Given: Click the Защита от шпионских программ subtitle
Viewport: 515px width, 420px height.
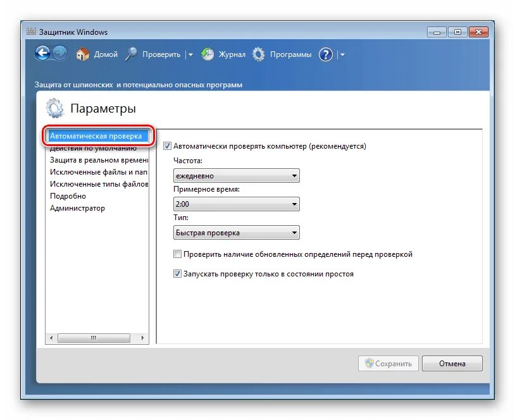Looking at the screenshot, I should click(x=139, y=85).
